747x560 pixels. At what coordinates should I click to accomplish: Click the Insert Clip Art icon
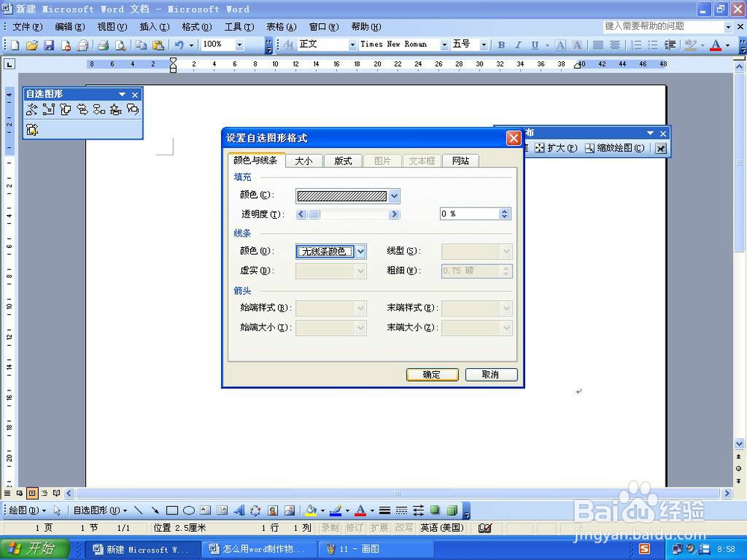point(273,511)
